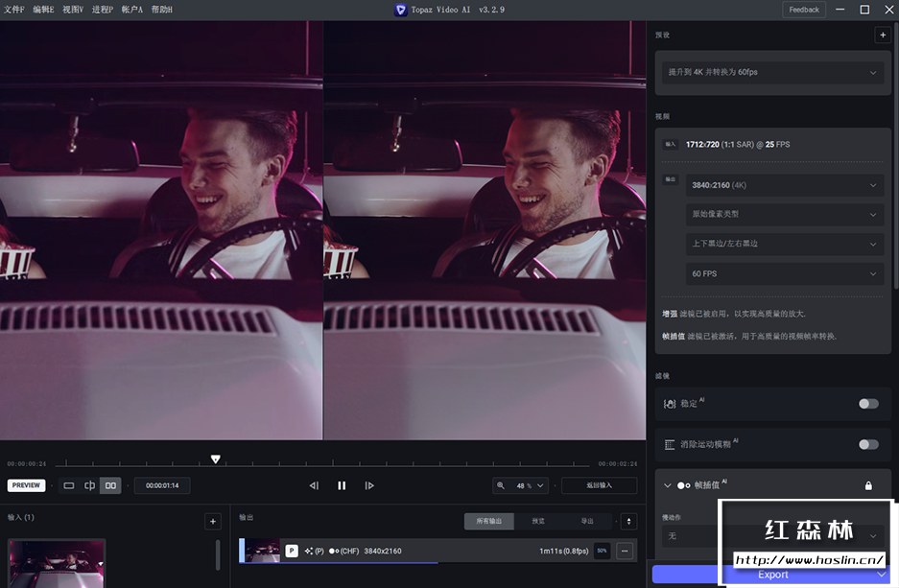Select the split view compare icon

(89, 485)
